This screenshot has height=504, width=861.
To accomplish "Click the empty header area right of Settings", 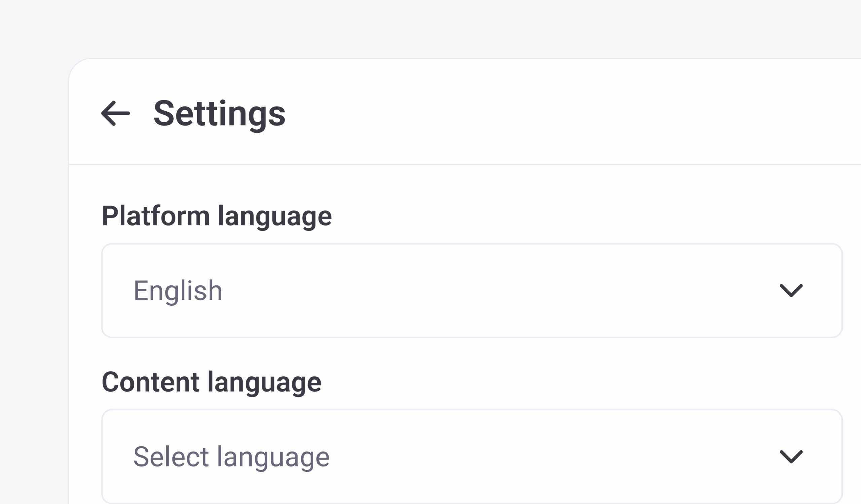I will [x=547, y=113].
